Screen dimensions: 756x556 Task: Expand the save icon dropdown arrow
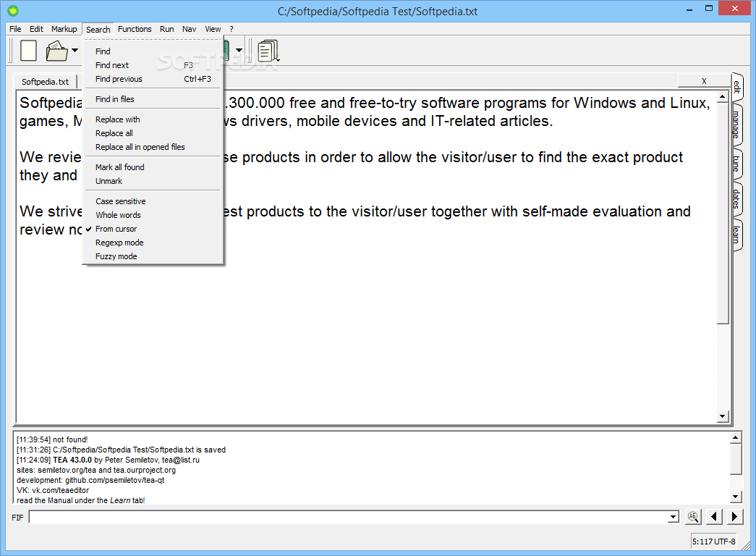pyautogui.click(x=239, y=50)
